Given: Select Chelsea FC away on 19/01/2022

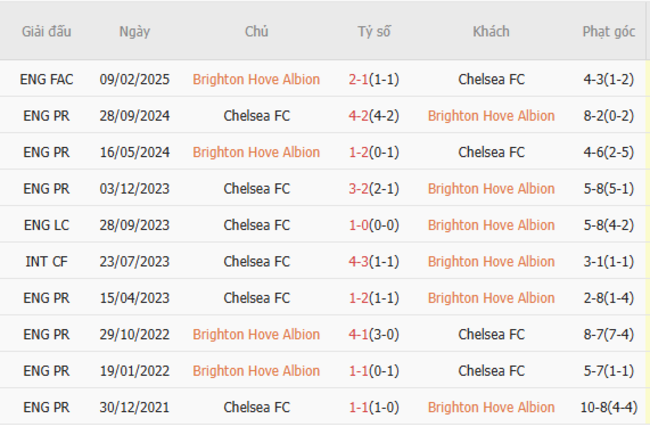Looking at the screenshot, I should click(490, 371).
